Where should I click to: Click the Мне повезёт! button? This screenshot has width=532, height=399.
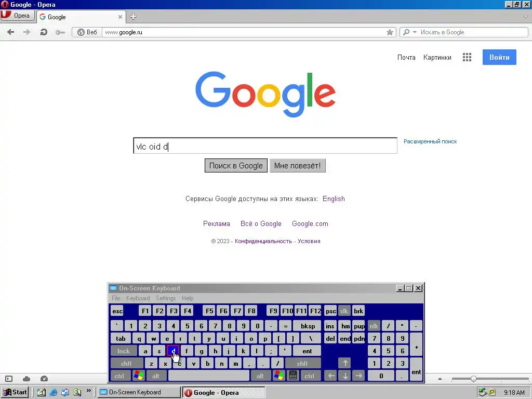coord(297,166)
